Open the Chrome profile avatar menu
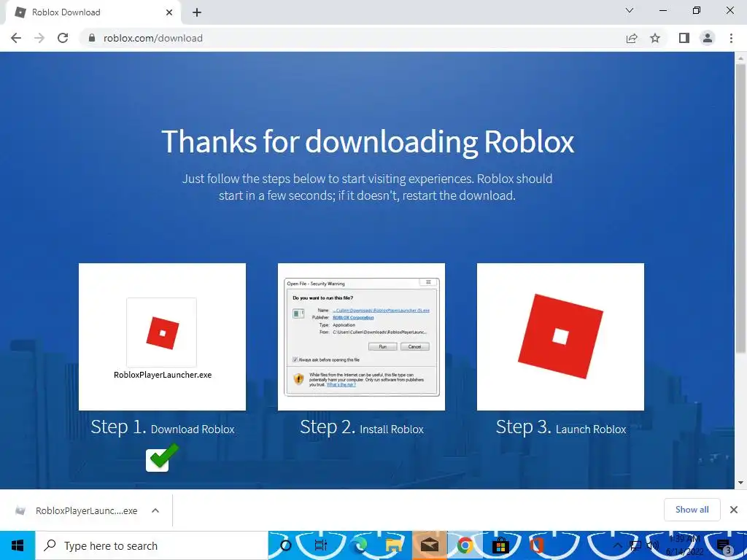The image size is (747, 560). 708,38
